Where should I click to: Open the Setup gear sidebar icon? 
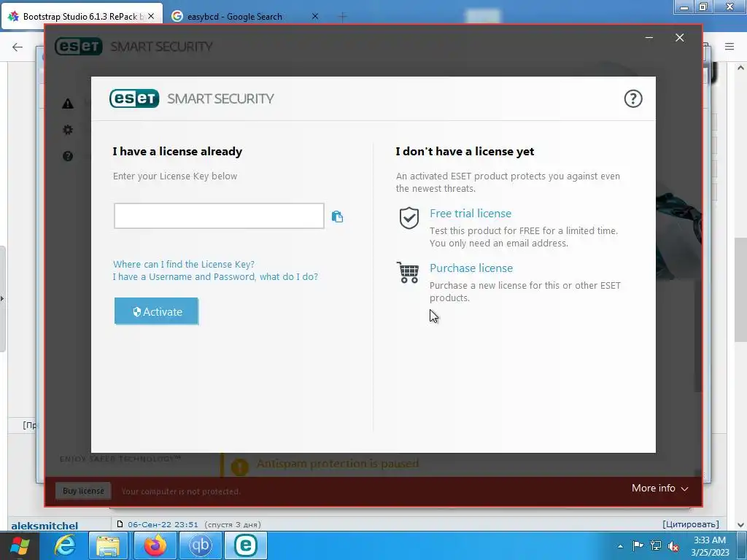[68, 130]
